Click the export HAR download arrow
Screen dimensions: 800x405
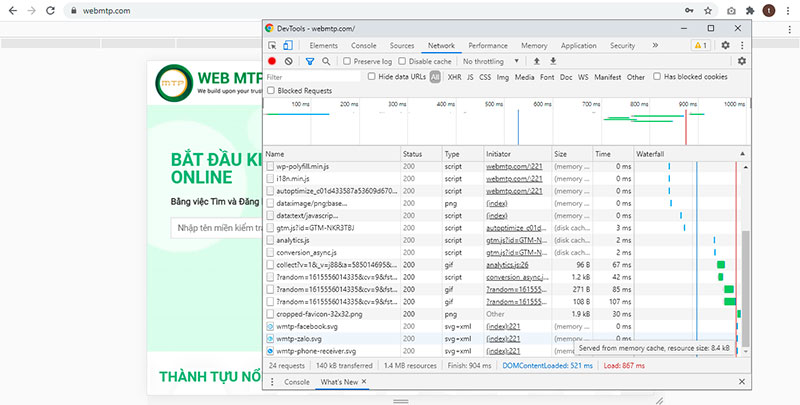552,62
